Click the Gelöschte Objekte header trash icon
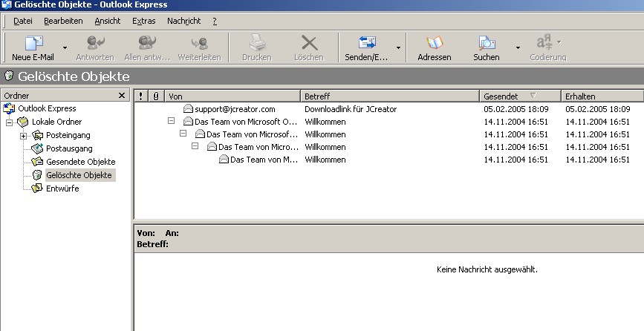Image resolution: width=644 pixels, height=331 pixels. click(x=9, y=76)
